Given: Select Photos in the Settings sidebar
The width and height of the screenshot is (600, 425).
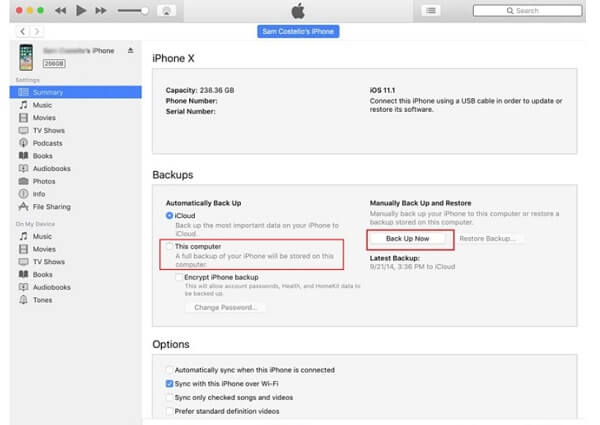Looking at the screenshot, I should click(43, 181).
